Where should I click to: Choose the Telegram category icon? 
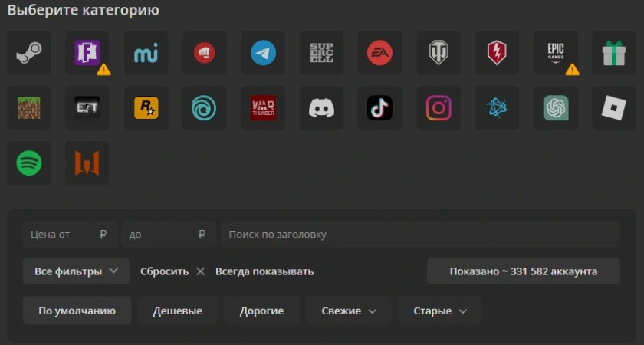click(x=263, y=53)
